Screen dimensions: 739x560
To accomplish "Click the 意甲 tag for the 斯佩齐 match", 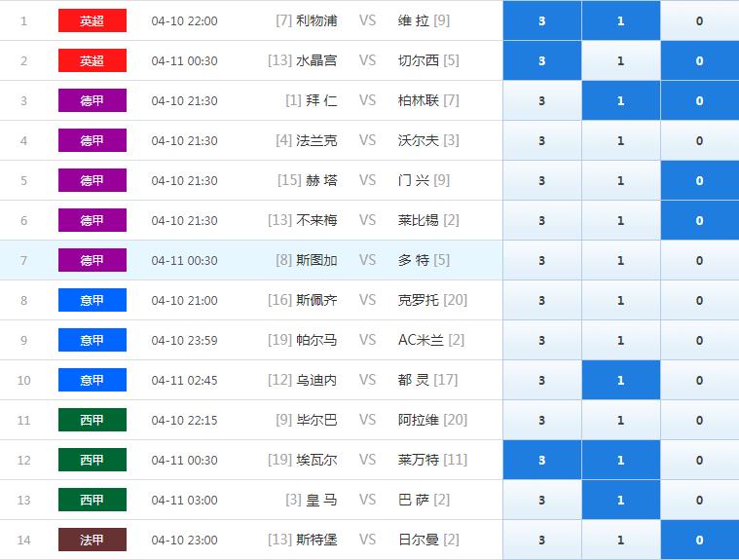I will click(92, 300).
